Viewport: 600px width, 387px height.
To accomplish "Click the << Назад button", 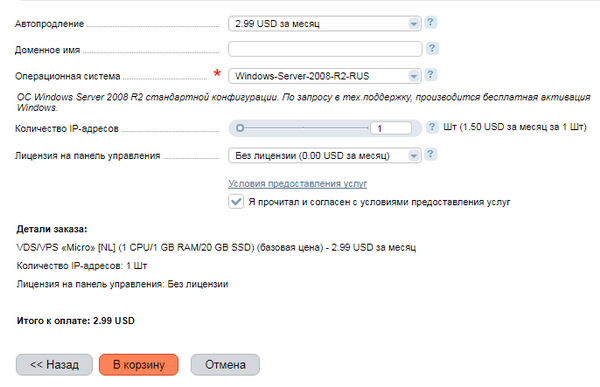I will point(54,364).
